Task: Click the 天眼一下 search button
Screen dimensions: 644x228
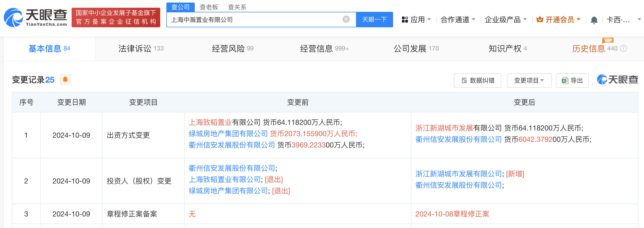Action: [x=374, y=20]
